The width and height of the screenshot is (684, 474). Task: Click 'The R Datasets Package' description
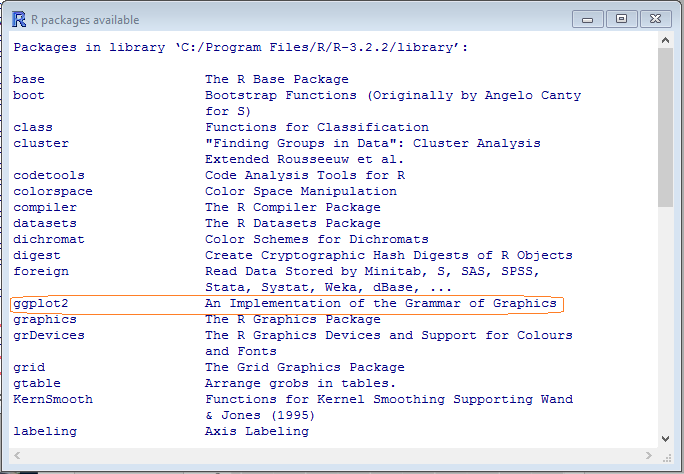point(293,223)
